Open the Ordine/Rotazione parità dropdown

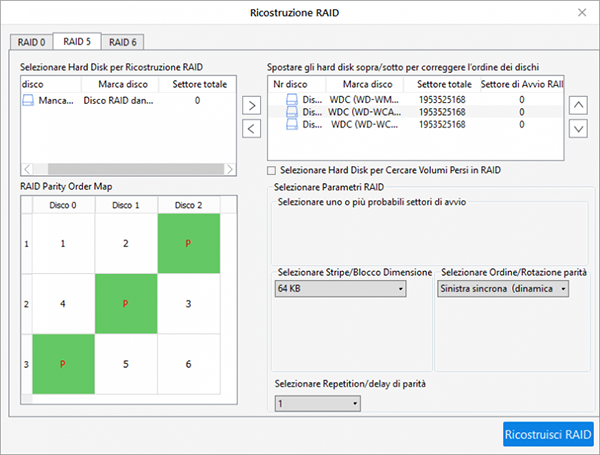[503, 289]
